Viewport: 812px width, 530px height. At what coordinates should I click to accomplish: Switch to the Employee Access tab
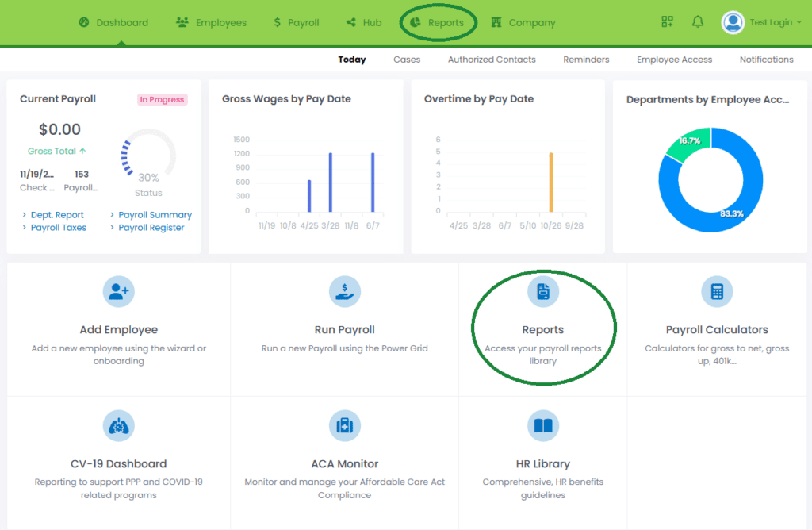[x=674, y=60]
